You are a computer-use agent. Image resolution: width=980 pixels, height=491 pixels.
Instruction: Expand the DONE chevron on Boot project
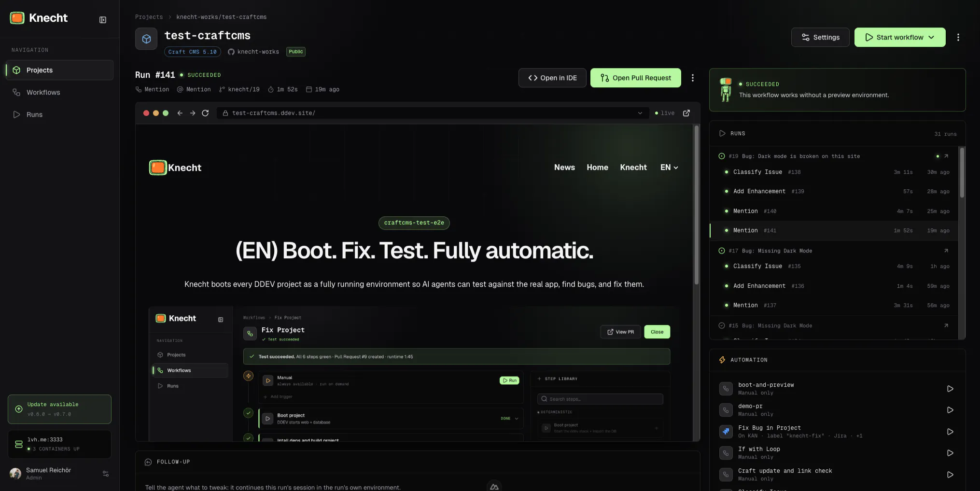pos(517,419)
